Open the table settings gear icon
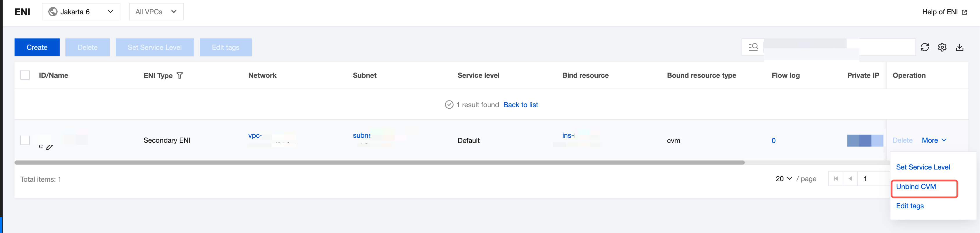This screenshot has height=233, width=980. coord(942,47)
